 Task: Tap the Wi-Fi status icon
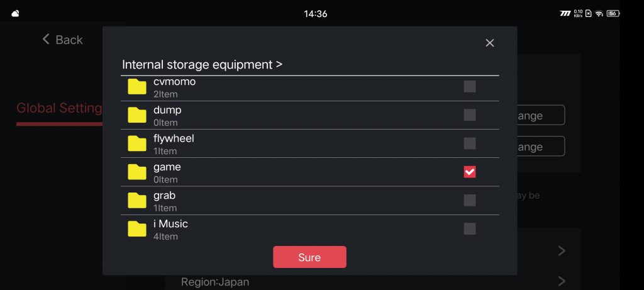point(599,14)
